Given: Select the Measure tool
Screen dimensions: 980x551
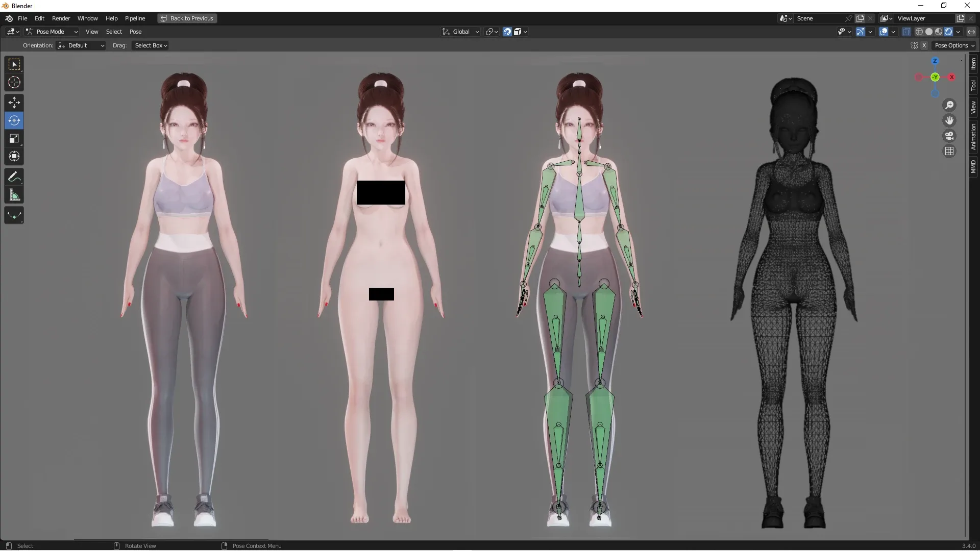Looking at the screenshot, I should (x=14, y=194).
